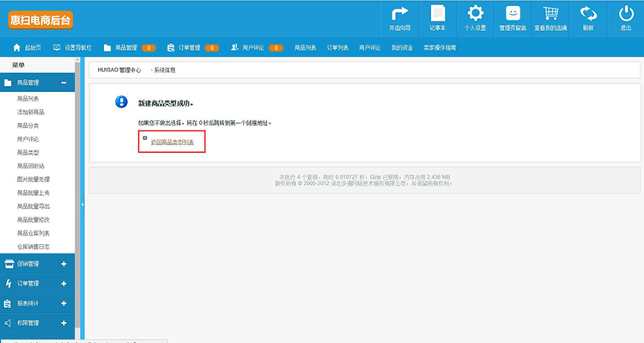Collapse the 商品管理 sidebar section
644x343 pixels.
coord(64,83)
